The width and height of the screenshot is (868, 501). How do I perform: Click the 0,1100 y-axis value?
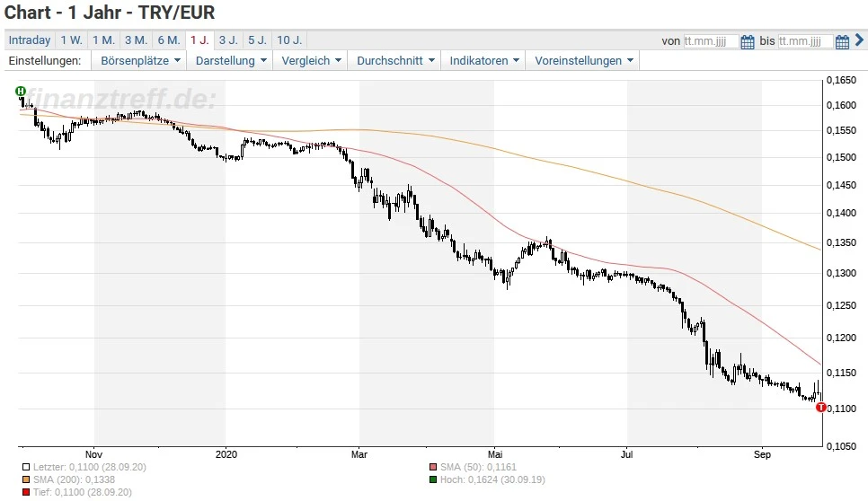click(x=841, y=409)
